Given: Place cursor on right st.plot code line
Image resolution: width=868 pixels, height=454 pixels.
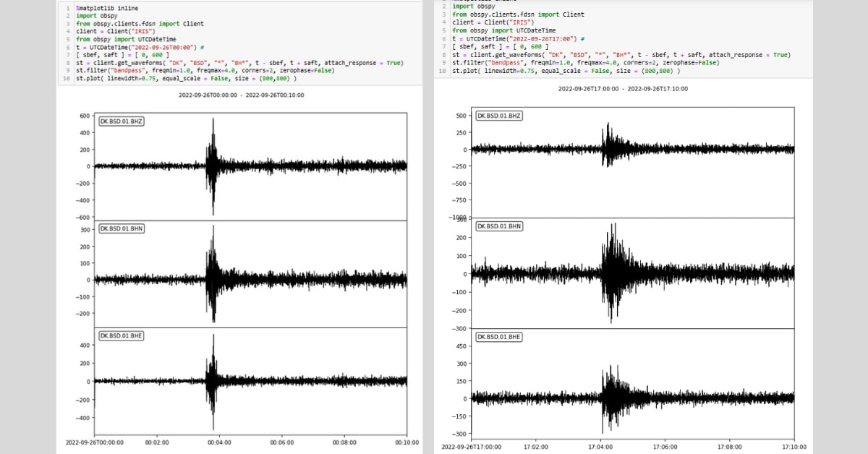Looking at the screenshot, I should point(565,71).
